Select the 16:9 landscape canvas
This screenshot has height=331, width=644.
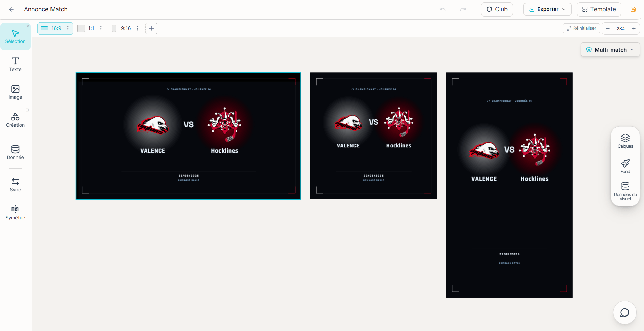(189, 136)
